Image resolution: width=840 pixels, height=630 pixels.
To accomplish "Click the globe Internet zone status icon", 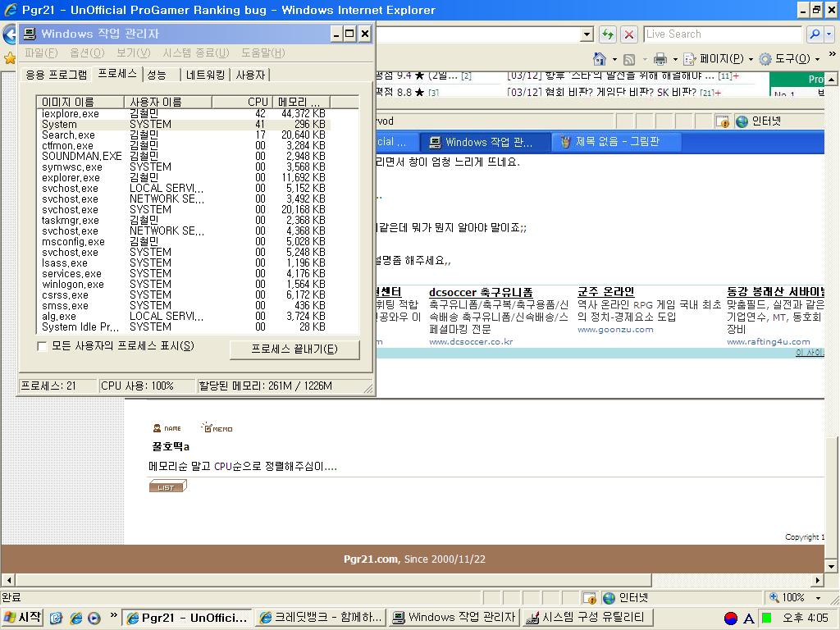I will (609, 598).
